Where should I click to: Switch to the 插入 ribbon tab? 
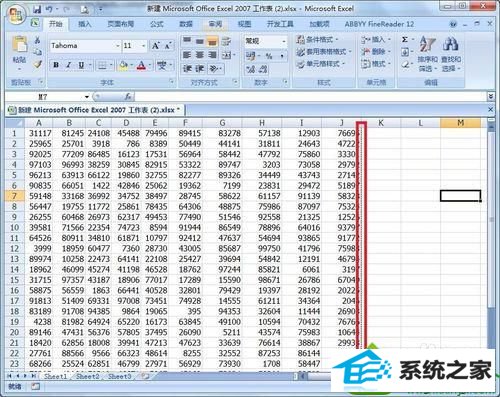(85, 24)
